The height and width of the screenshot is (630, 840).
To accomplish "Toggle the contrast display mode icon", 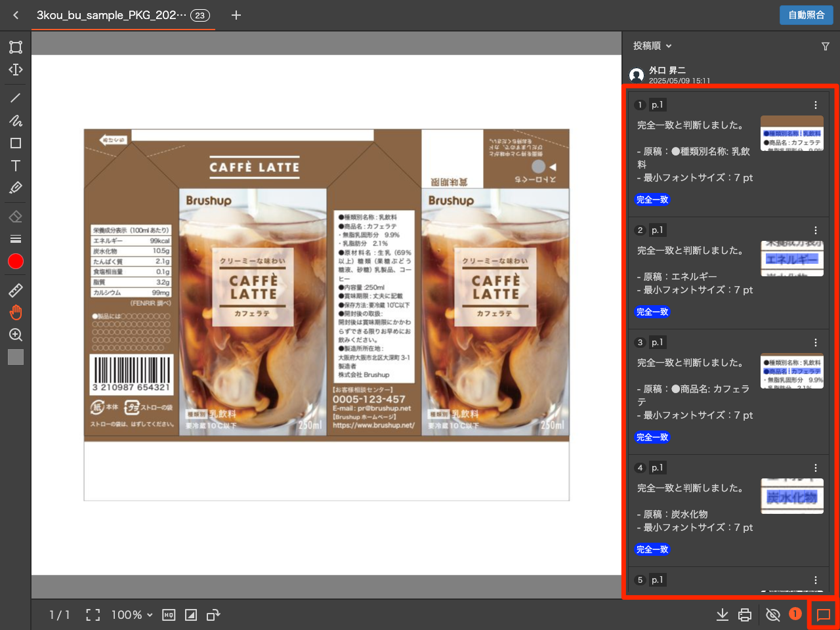I will pos(191,615).
